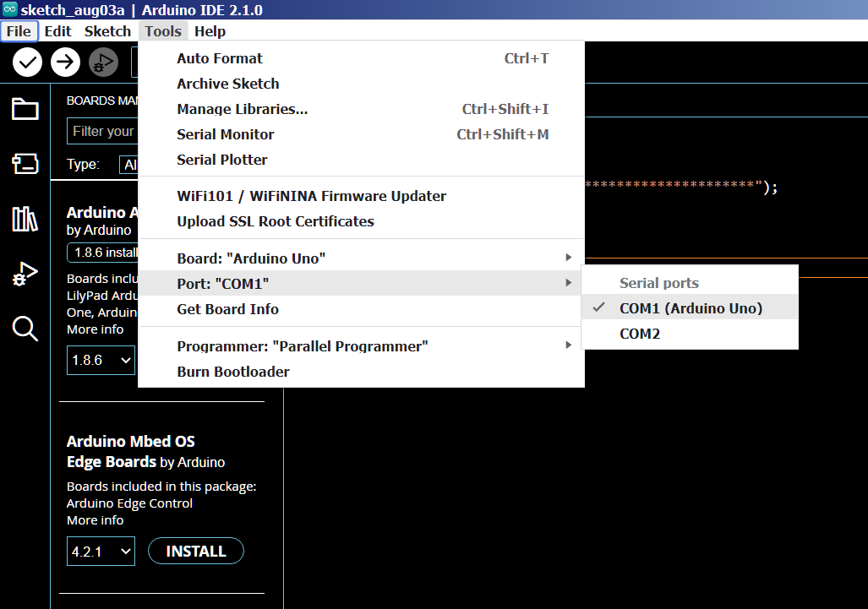Open the Help menu

tap(210, 31)
